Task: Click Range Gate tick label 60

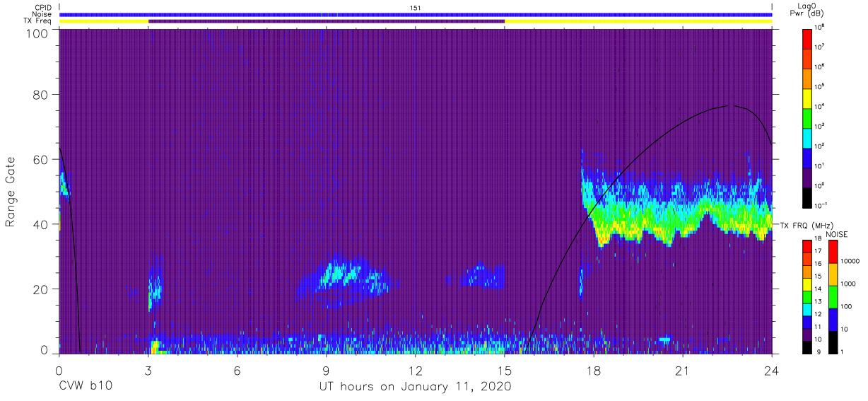Action: [x=40, y=159]
